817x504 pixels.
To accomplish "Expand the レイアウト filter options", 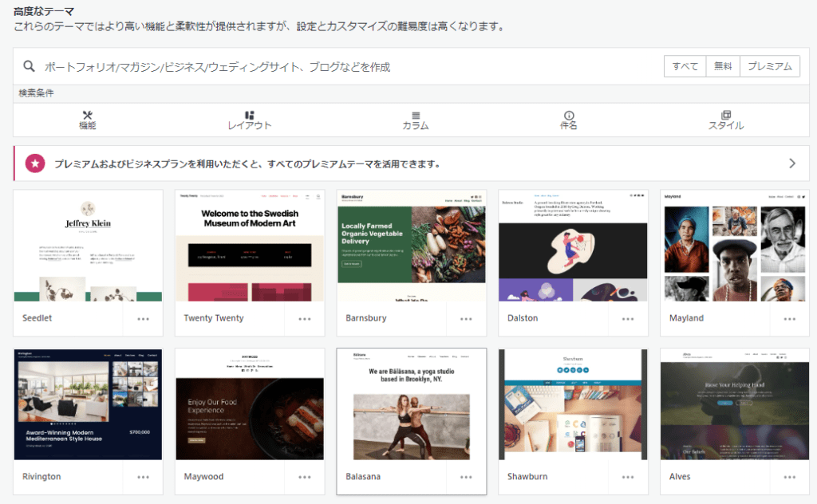I will click(x=250, y=120).
